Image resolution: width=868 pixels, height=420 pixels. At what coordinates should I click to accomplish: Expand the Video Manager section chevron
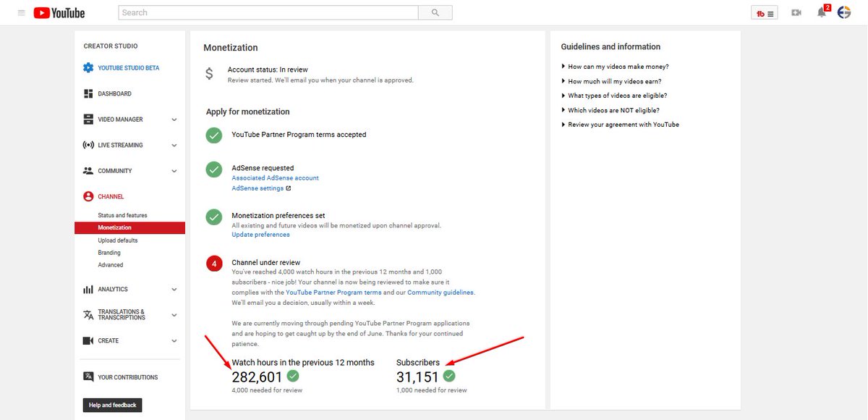pyautogui.click(x=174, y=119)
